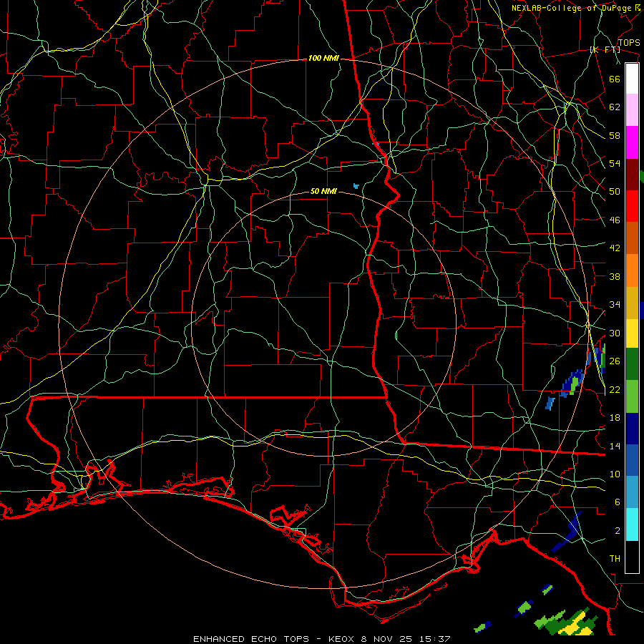Click the "6" legend value
644x644 pixels.
click(x=617, y=502)
